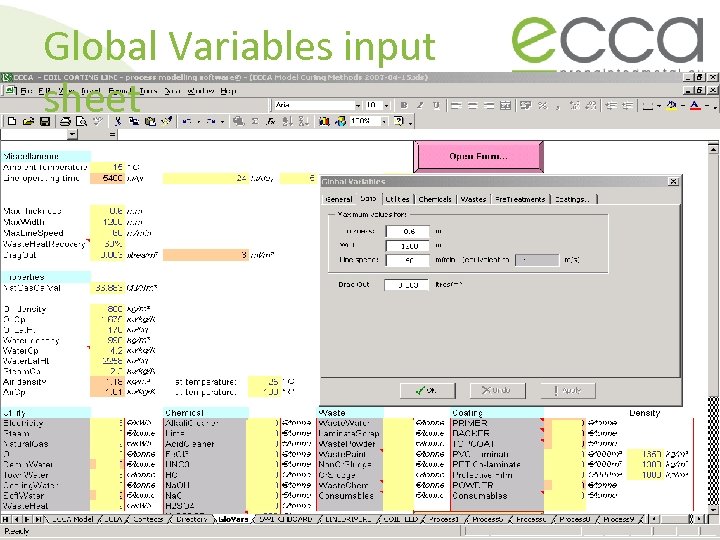720x540 pixels.
Task: Click the Apply button in dialog
Action: [568, 390]
